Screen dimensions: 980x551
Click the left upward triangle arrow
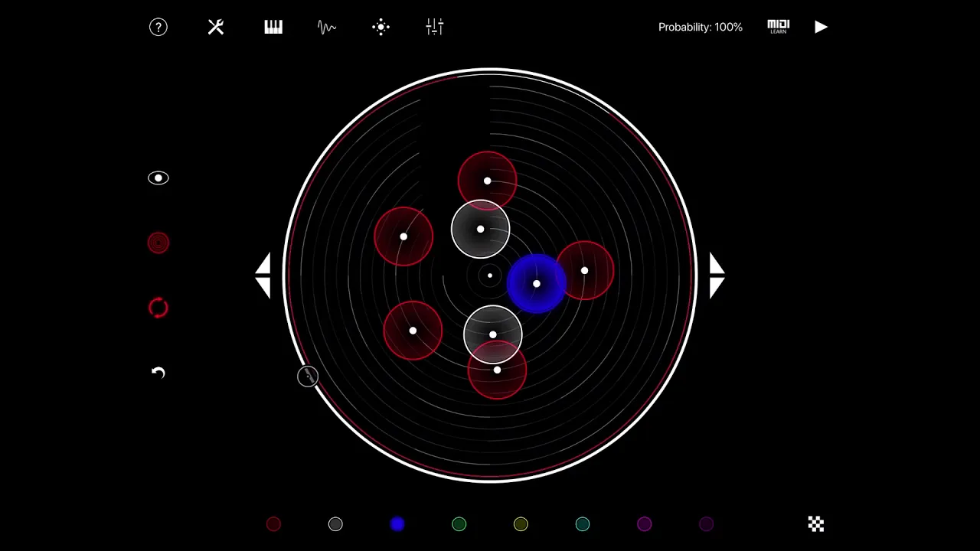pos(263,264)
